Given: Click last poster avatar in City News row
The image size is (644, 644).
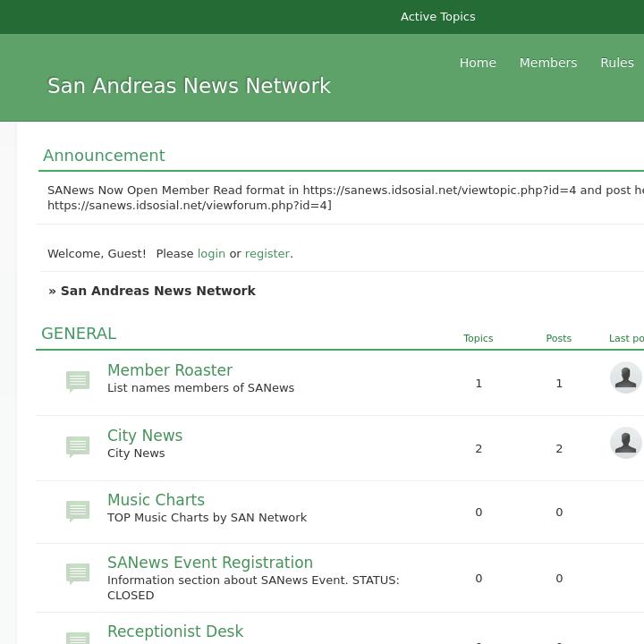Looking at the screenshot, I should (x=625, y=443).
